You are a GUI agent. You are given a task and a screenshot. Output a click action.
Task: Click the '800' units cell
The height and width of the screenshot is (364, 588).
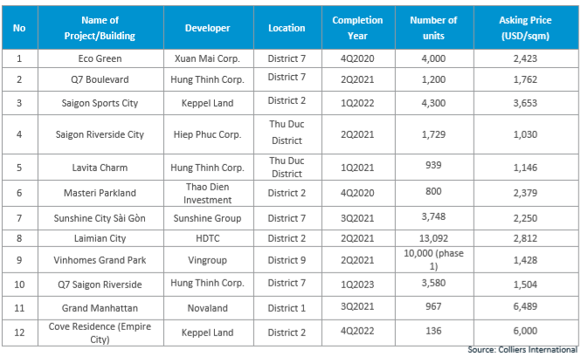tap(434, 193)
